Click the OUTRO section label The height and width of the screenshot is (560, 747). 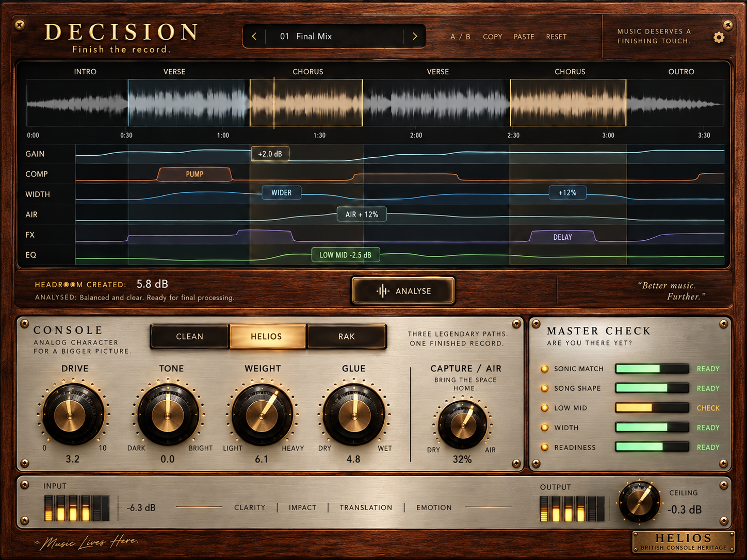[681, 72]
